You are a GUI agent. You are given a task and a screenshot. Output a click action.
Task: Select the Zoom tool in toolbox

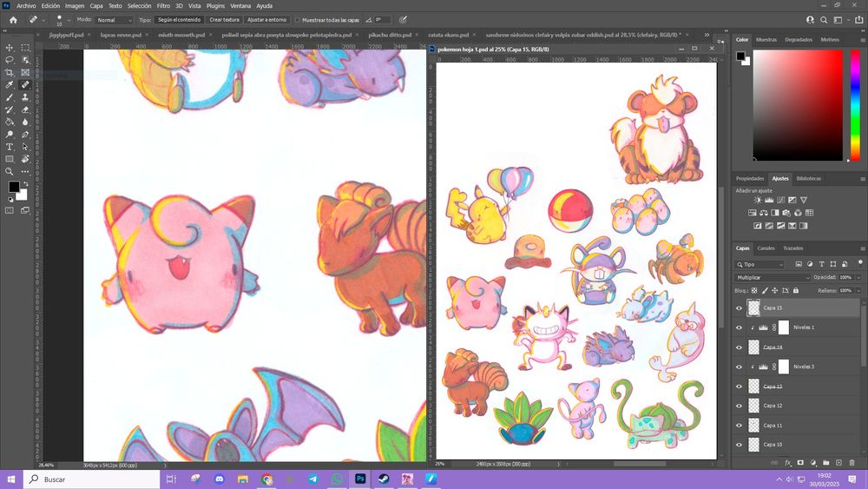pos(10,172)
